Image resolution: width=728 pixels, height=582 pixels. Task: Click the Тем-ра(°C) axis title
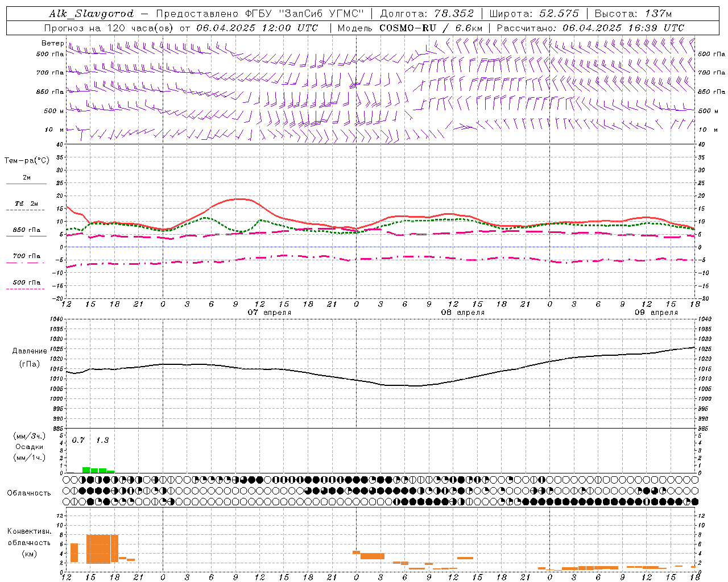[x=27, y=161]
